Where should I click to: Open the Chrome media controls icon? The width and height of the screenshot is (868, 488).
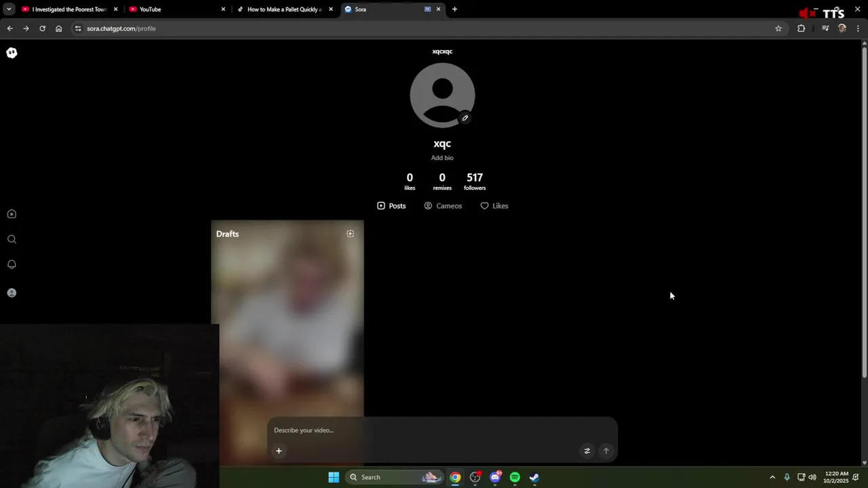coord(825,28)
